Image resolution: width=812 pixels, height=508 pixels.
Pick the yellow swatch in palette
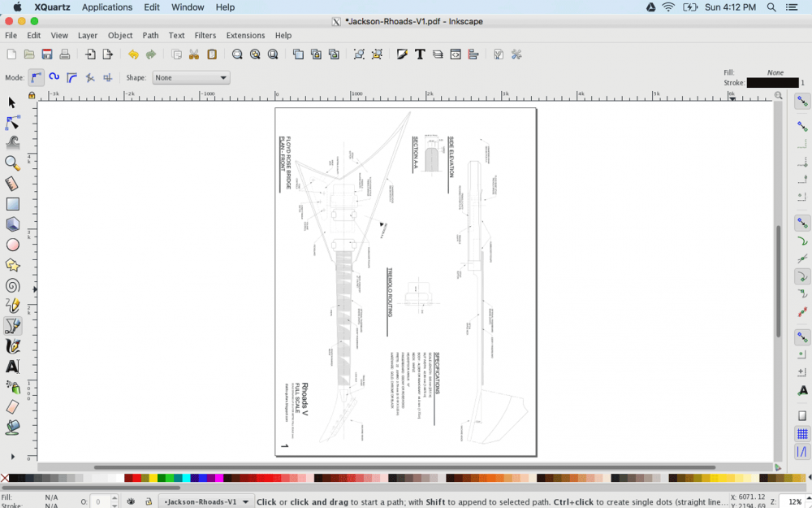tap(153, 478)
